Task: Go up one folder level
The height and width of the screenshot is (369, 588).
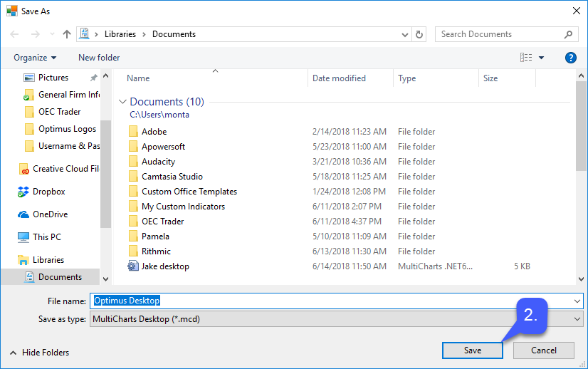Action: (x=67, y=34)
